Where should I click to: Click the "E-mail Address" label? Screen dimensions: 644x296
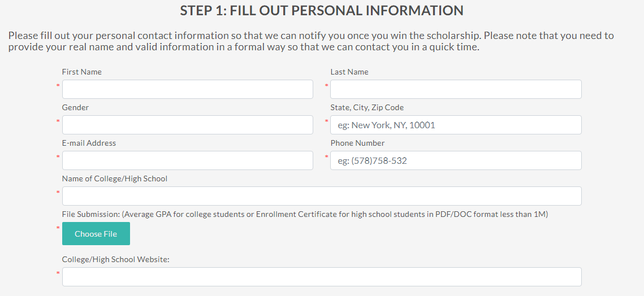tap(89, 143)
